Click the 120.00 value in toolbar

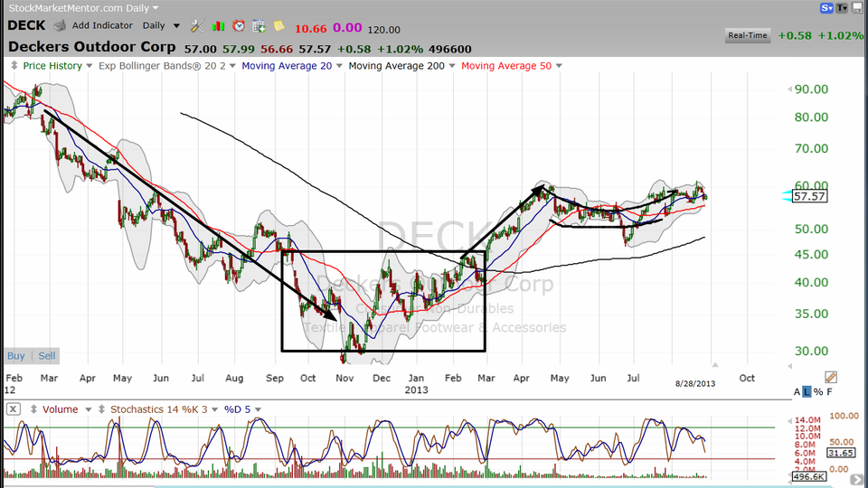point(383,29)
